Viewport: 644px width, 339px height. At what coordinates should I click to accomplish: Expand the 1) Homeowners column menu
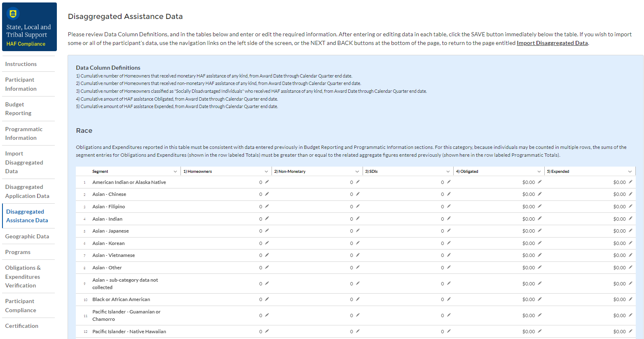click(266, 172)
